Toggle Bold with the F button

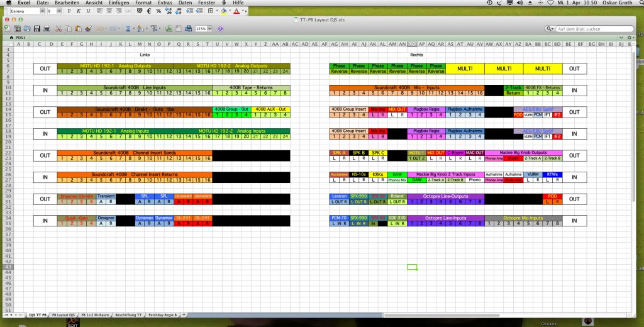coord(69,11)
